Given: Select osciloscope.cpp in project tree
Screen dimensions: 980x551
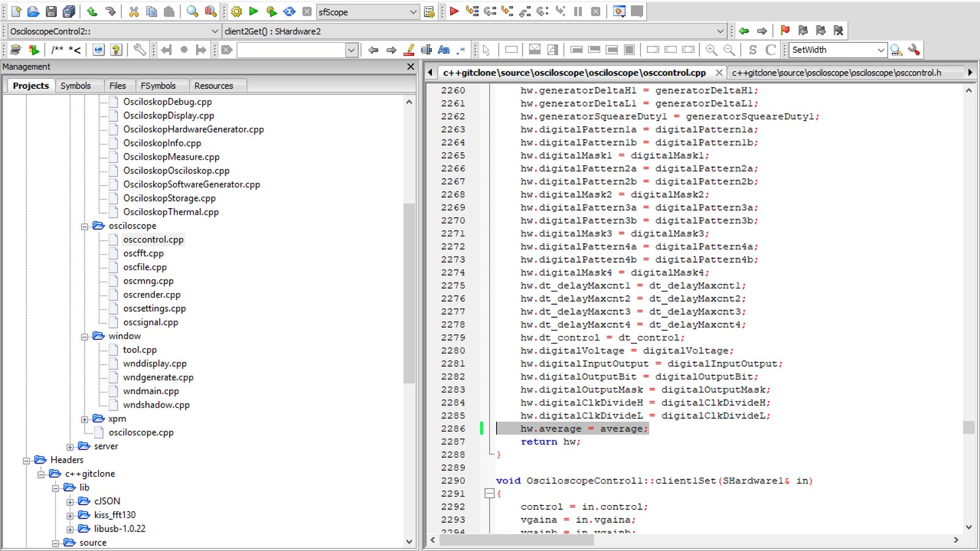Looking at the screenshot, I should [x=141, y=433].
